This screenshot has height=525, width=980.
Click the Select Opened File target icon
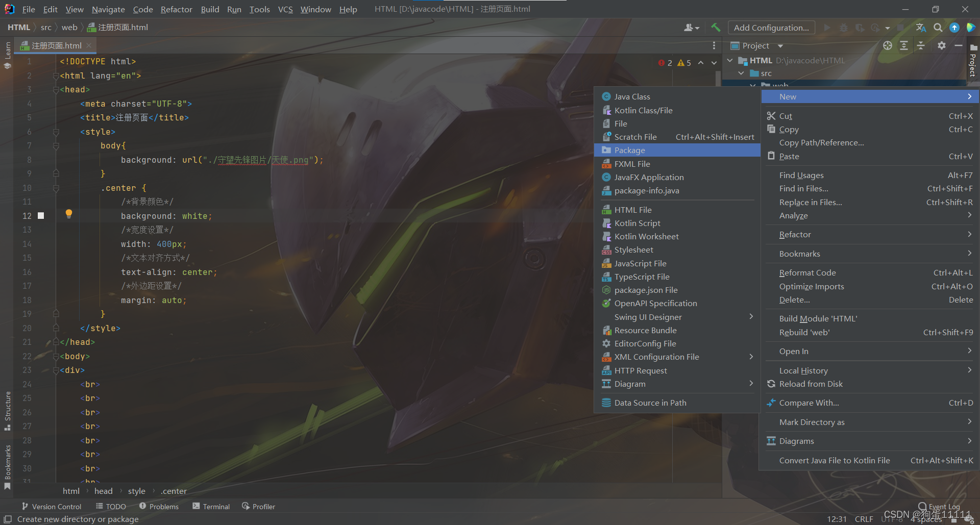click(888, 45)
